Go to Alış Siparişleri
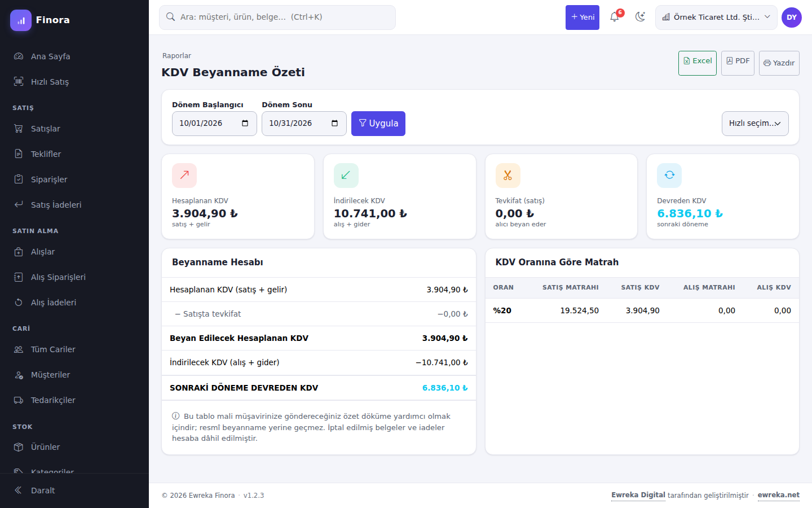The image size is (812, 508). point(74,277)
